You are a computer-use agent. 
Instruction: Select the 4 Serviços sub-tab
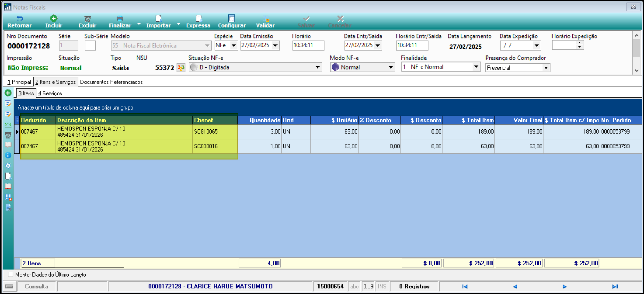[x=50, y=93]
